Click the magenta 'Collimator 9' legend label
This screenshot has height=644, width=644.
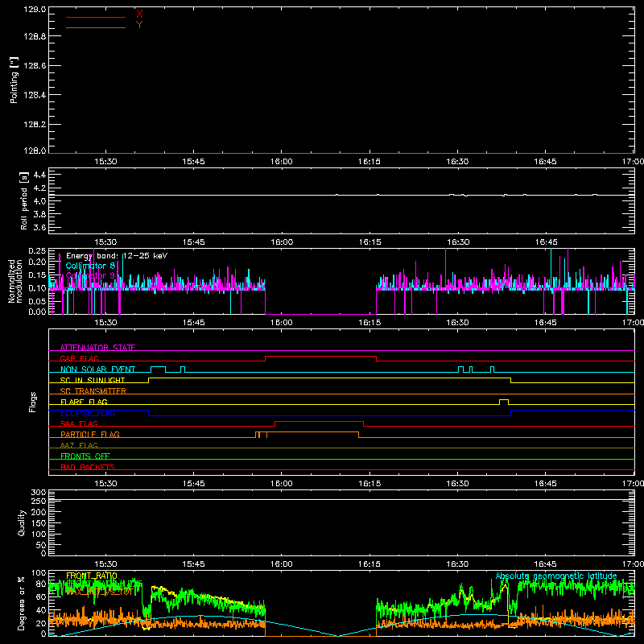coord(90,275)
